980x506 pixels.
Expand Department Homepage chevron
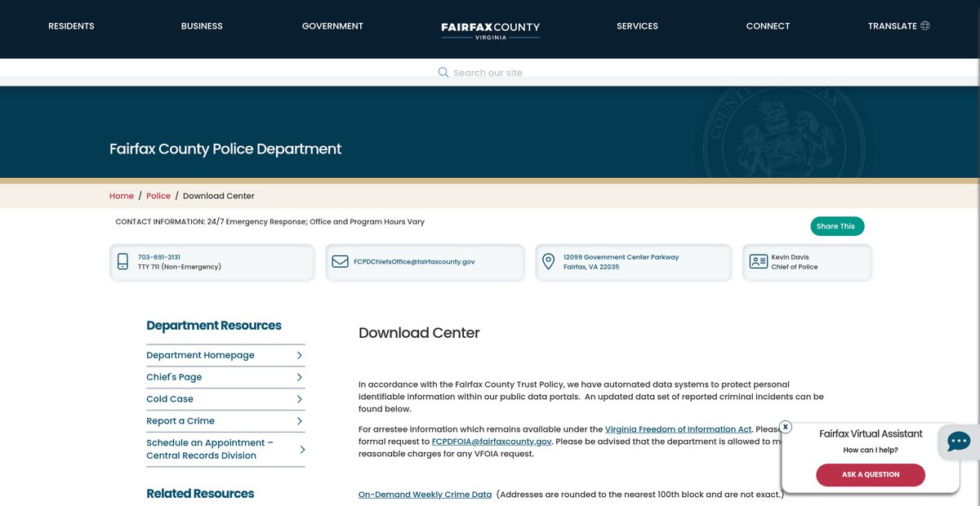click(x=300, y=355)
